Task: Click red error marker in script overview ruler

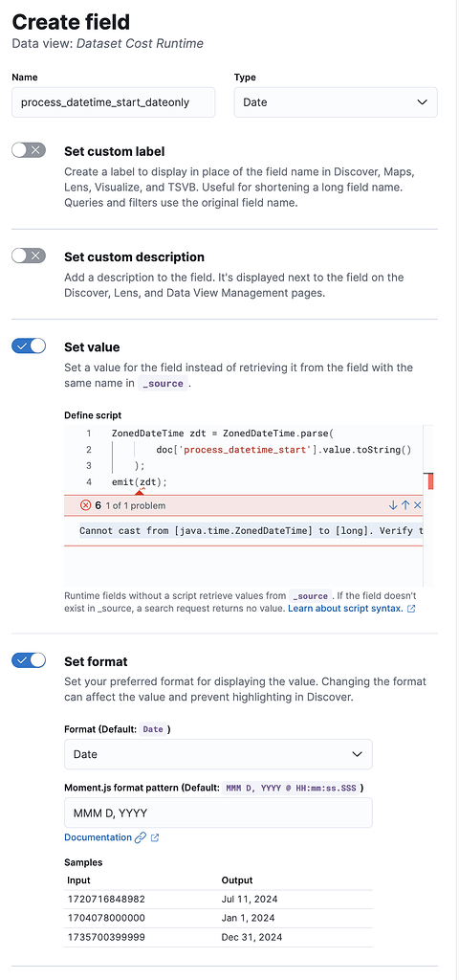Action: pos(431,481)
